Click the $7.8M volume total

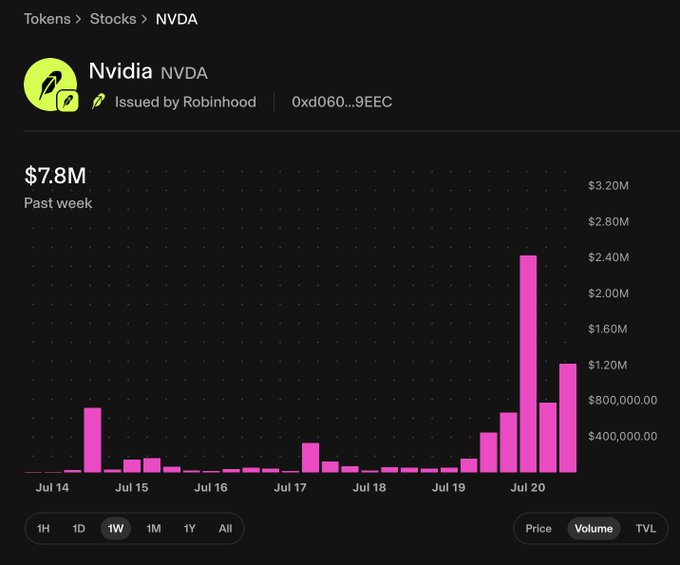point(55,176)
